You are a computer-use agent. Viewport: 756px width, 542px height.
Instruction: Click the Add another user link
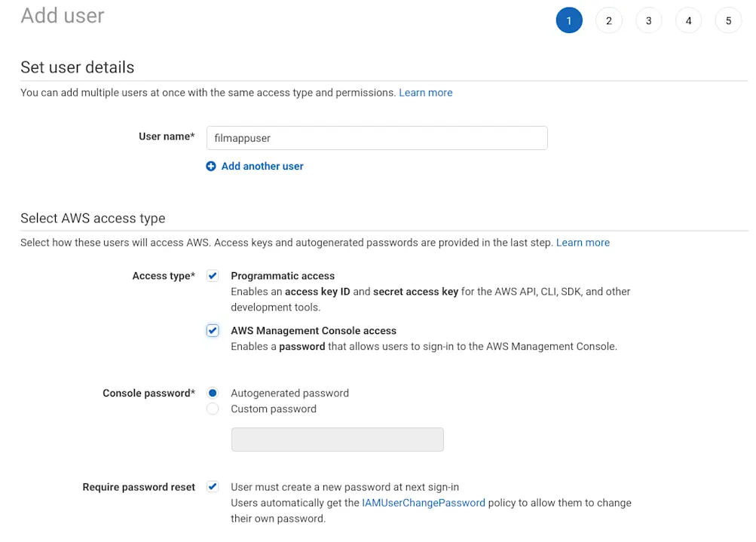coord(262,167)
